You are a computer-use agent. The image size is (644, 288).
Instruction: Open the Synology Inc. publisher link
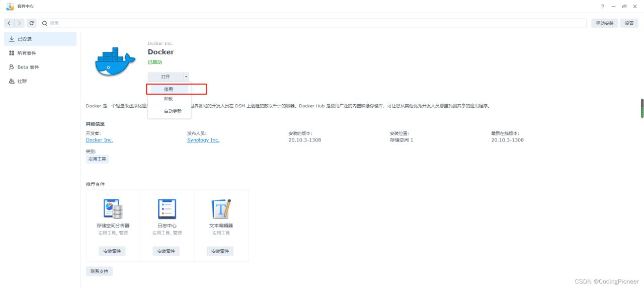[203, 140]
